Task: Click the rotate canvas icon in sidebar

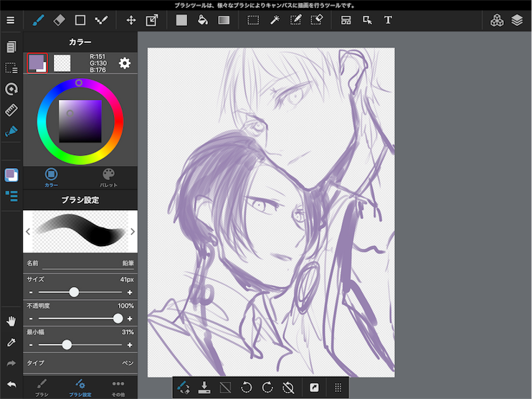Action: click(x=11, y=89)
